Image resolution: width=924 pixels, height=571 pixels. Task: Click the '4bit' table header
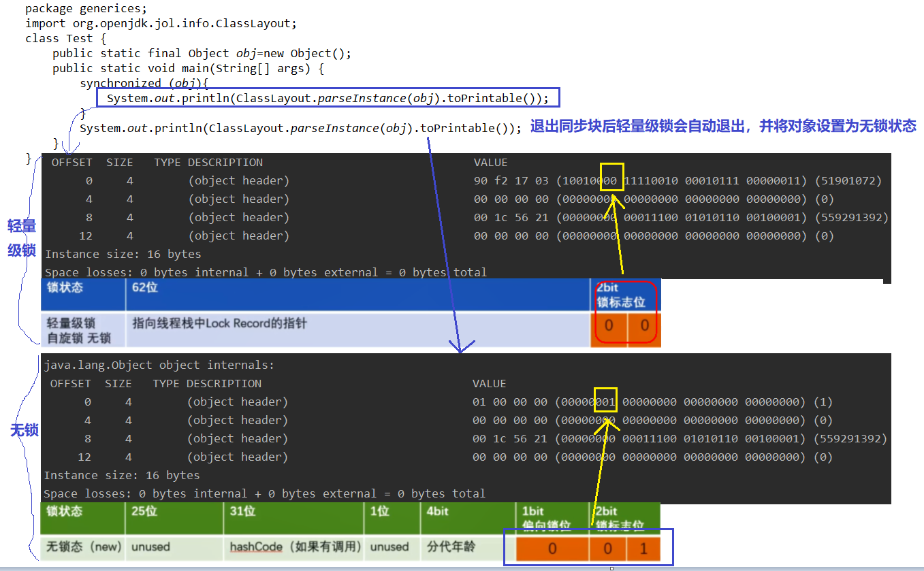click(x=468, y=519)
